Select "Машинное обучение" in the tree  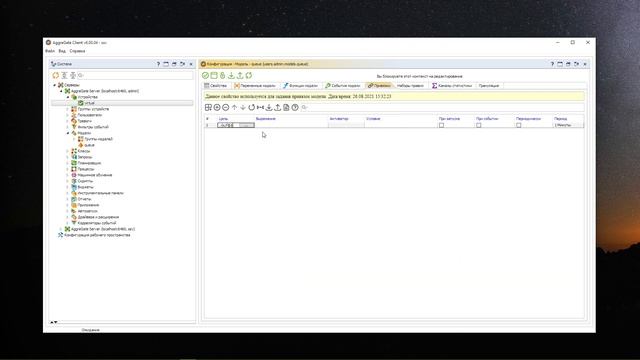click(95, 175)
